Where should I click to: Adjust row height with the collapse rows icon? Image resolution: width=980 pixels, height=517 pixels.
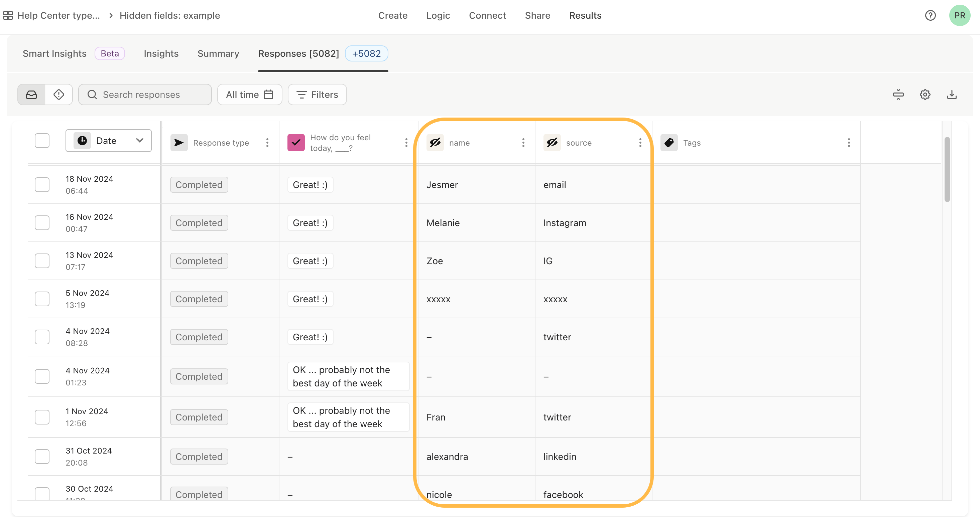click(898, 94)
